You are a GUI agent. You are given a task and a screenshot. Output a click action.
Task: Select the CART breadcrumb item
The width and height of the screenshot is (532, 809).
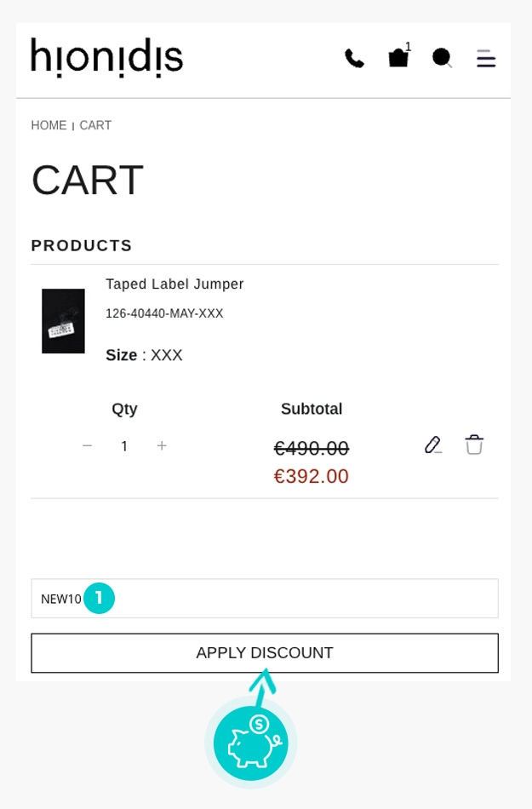95,126
